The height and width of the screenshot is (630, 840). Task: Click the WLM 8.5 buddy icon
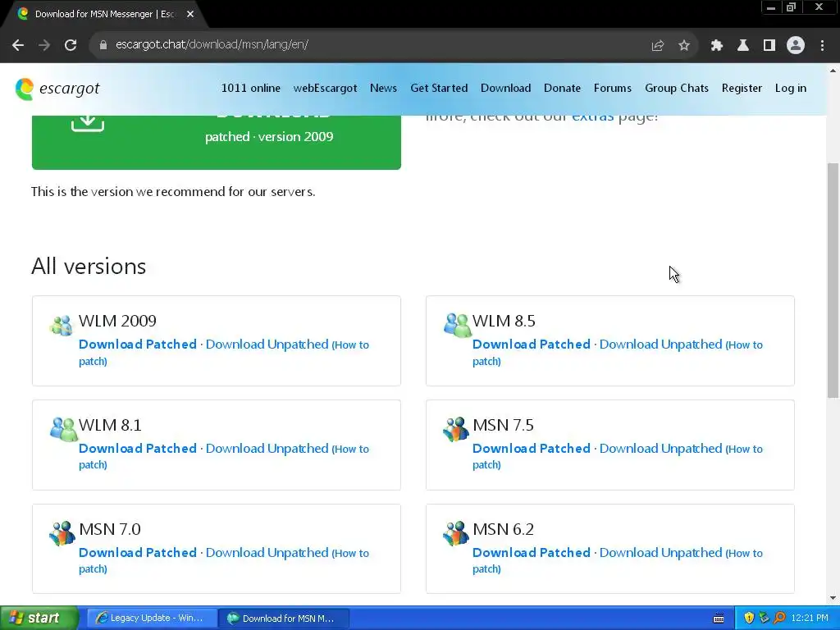point(456,325)
